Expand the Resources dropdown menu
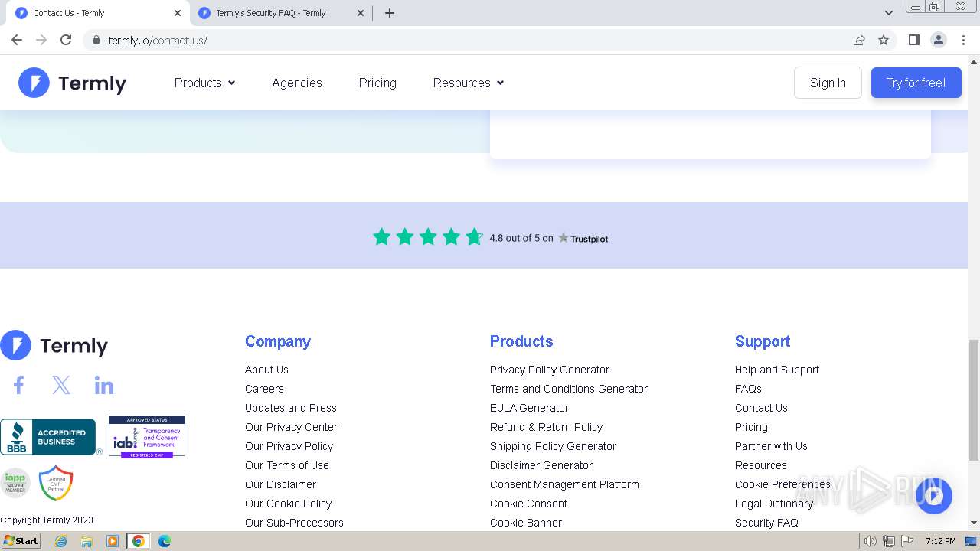This screenshot has width=980, height=551. 469,83
